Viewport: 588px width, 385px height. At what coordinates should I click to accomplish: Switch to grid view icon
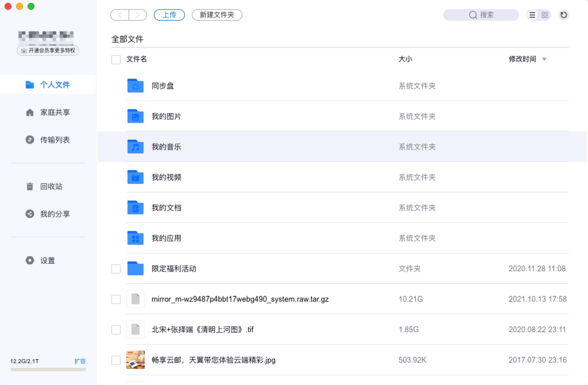pyautogui.click(x=545, y=15)
